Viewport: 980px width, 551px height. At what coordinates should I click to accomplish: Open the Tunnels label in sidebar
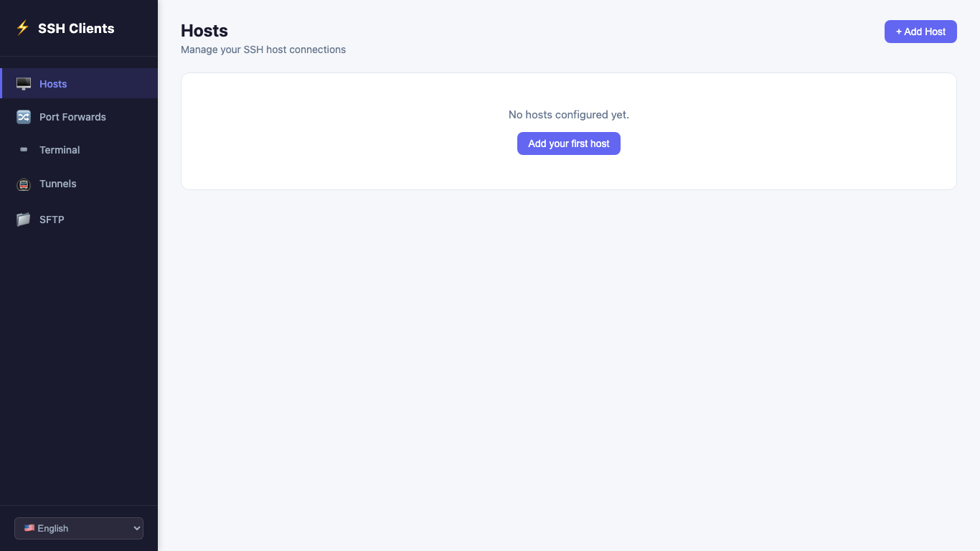[x=57, y=184]
